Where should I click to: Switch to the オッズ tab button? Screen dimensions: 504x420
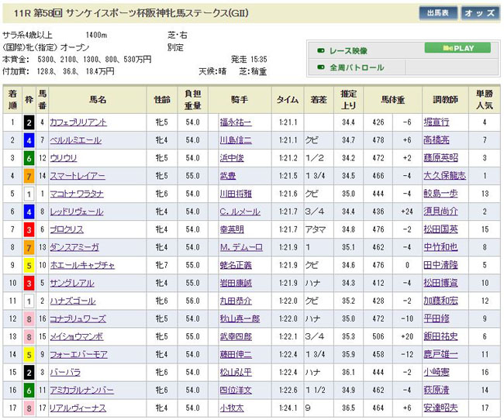pos(481,13)
